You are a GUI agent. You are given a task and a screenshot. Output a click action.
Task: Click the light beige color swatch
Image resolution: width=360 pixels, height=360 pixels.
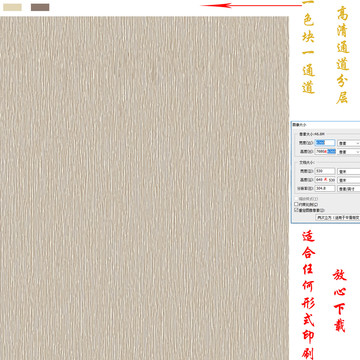(12, 7)
